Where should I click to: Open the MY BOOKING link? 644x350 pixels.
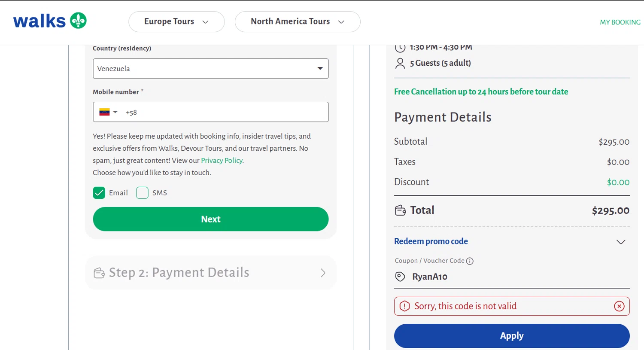pos(620,22)
